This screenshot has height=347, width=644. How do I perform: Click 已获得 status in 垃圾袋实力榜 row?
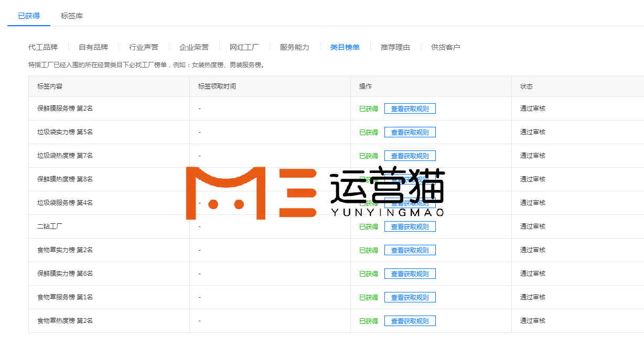(369, 133)
